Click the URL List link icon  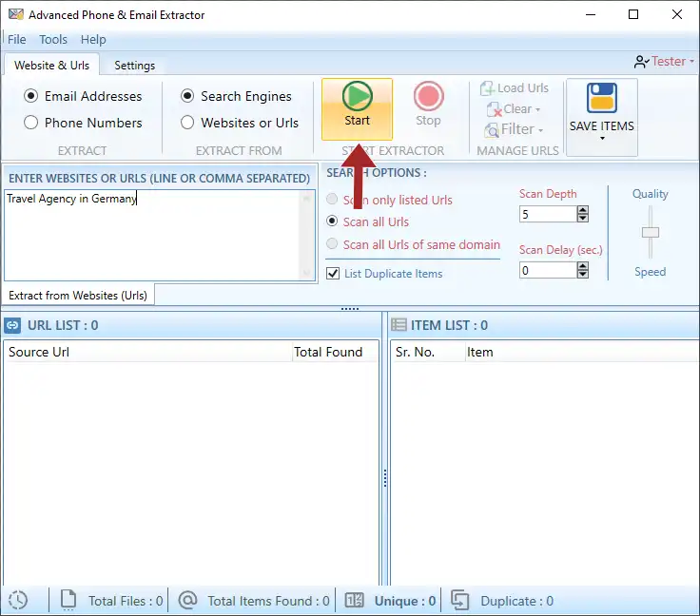12,326
